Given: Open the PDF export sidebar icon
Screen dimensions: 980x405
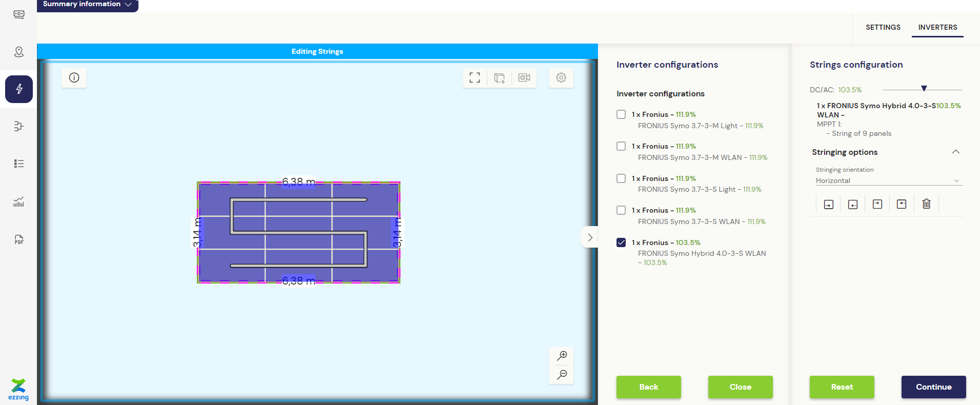Looking at the screenshot, I should pos(19,239).
